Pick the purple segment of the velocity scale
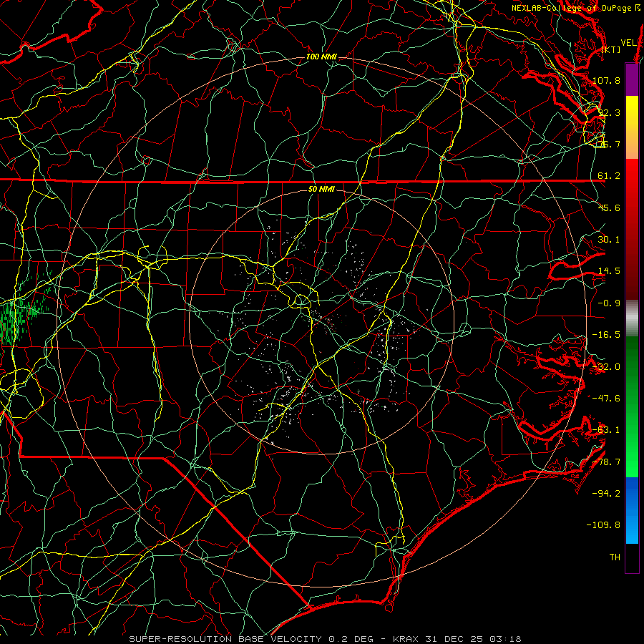The width and height of the screenshot is (644, 644). (x=632, y=80)
